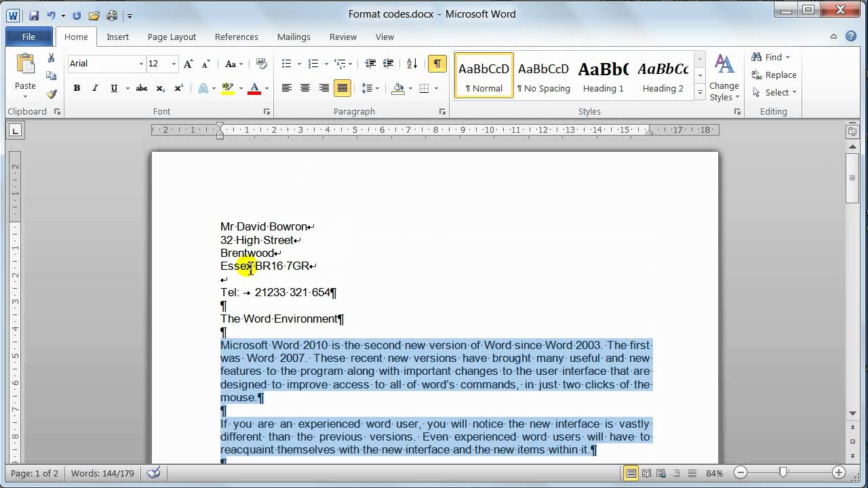Switch to Outline view icon

676,473
